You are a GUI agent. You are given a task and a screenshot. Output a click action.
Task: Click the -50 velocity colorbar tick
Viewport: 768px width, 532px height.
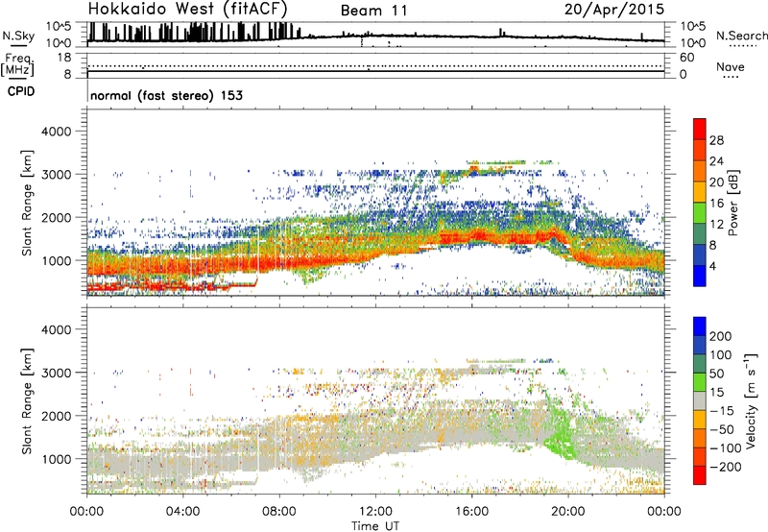[722, 429]
